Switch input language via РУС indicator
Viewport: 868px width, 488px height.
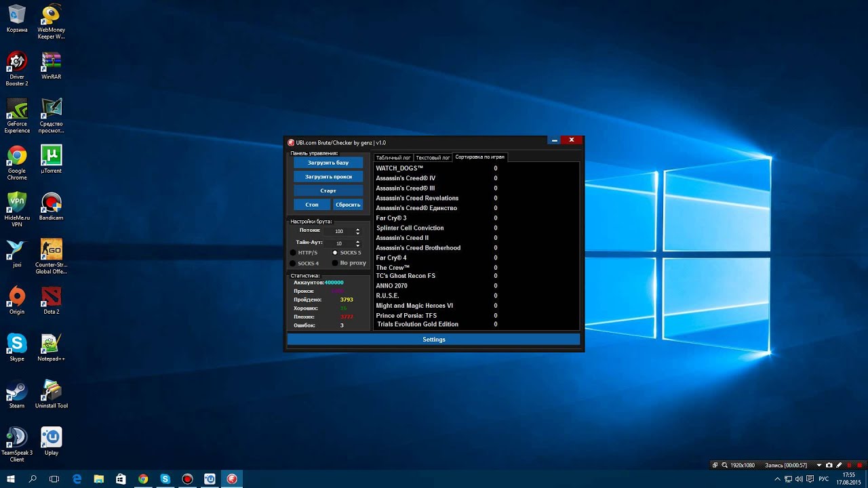pos(824,479)
